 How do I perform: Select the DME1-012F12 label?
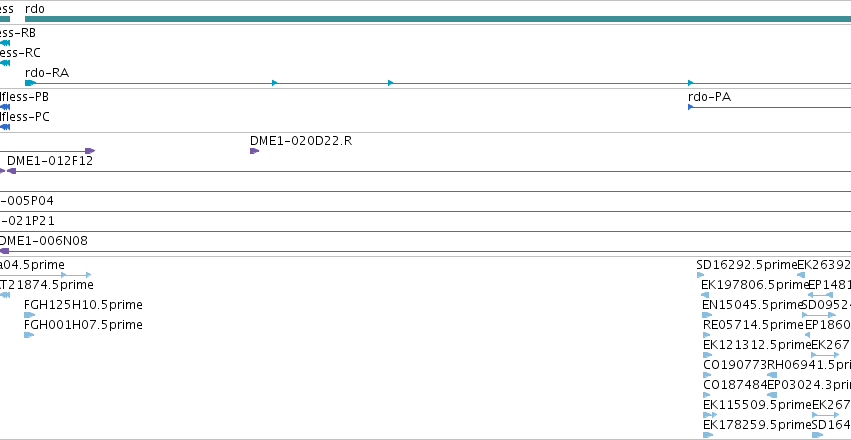(x=50, y=161)
